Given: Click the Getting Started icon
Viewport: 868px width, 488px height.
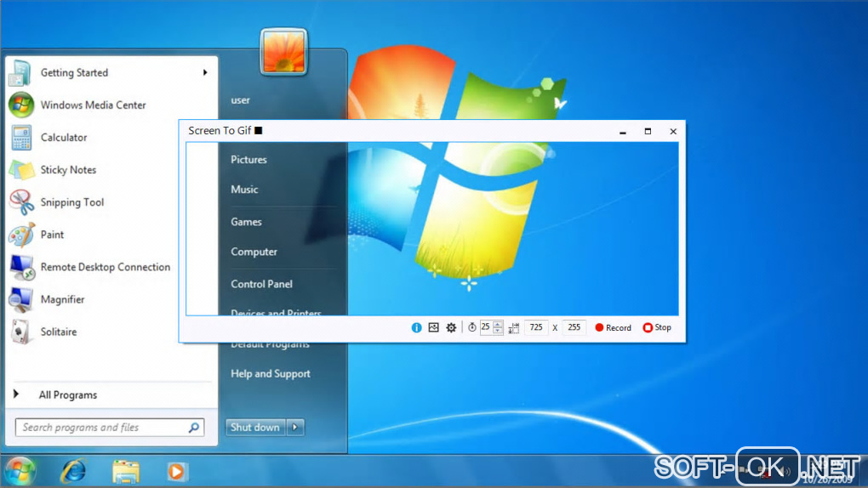Looking at the screenshot, I should click(x=20, y=73).
